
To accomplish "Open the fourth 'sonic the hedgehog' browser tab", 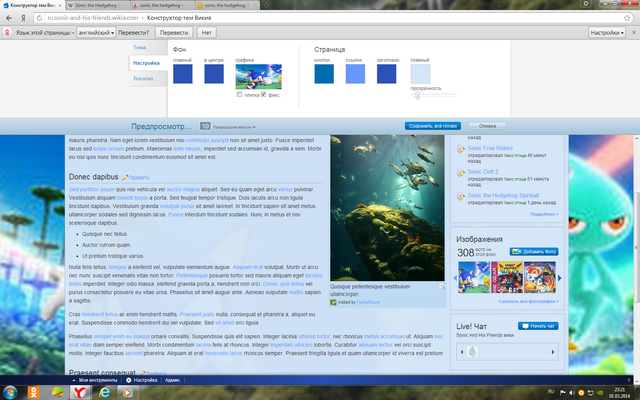I will click(226, 5).
